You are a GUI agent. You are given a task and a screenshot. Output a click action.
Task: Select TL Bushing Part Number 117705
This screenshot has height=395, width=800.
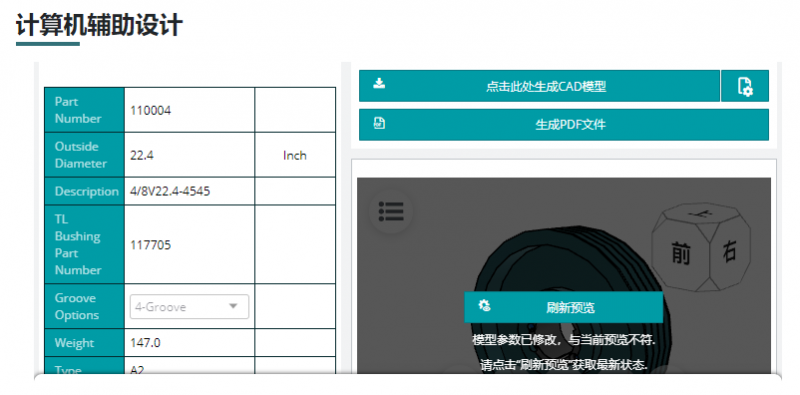tap(151, 245)
